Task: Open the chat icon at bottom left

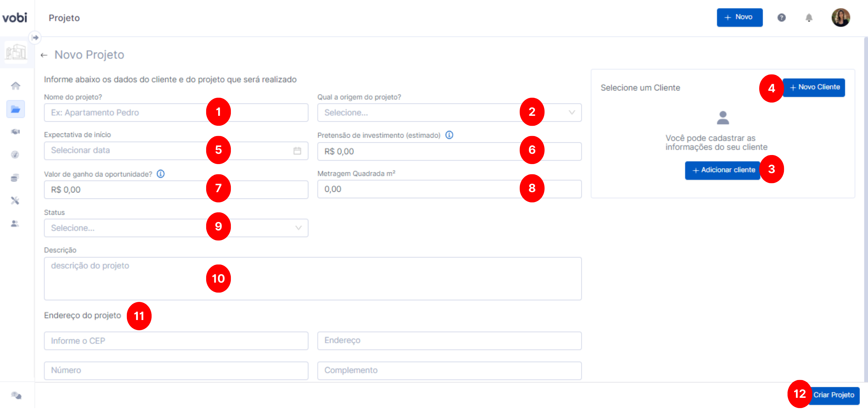Action: [16, 396]
